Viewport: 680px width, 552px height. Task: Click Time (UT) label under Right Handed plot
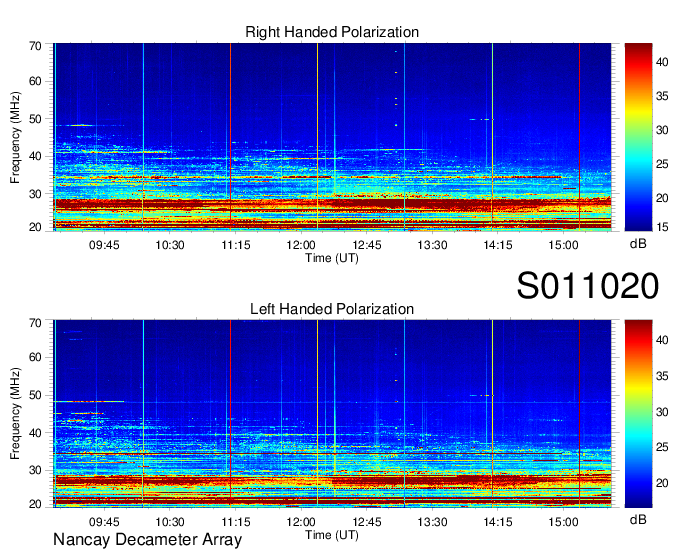pos(332,258)
